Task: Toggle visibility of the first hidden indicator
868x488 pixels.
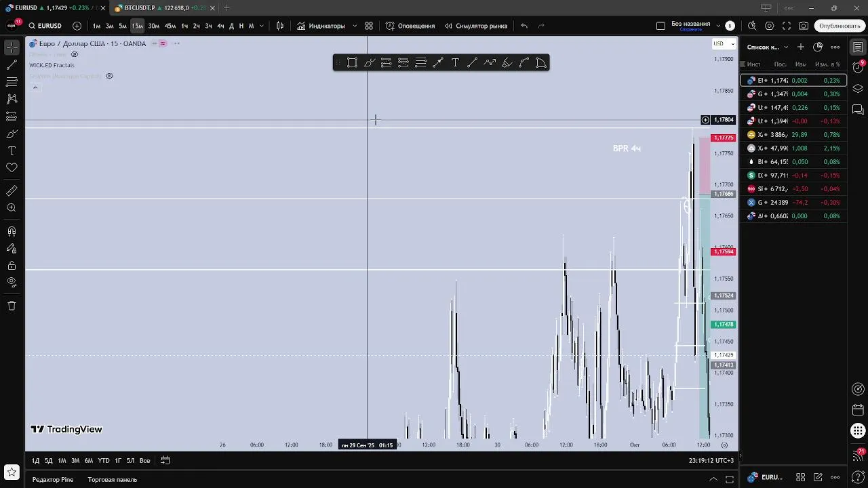Action: (75, 54)
